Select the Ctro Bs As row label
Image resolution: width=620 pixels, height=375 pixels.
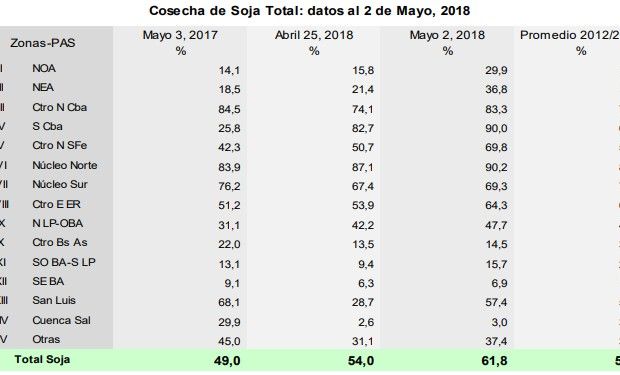pos(60,242)
